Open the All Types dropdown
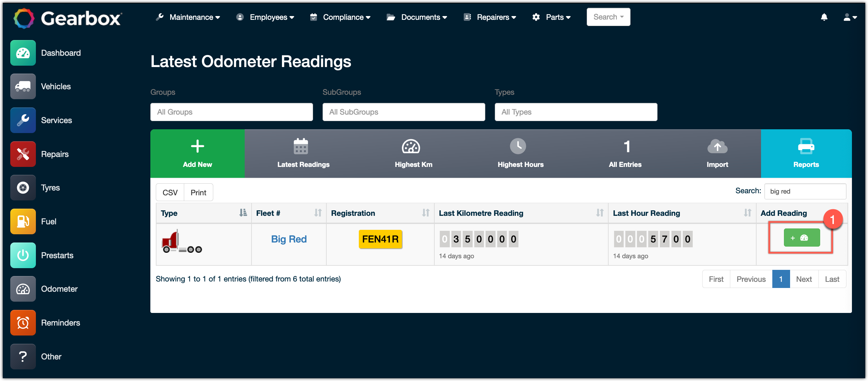The height and width of the screenshot is (381, 868). [x=576, y=112]
